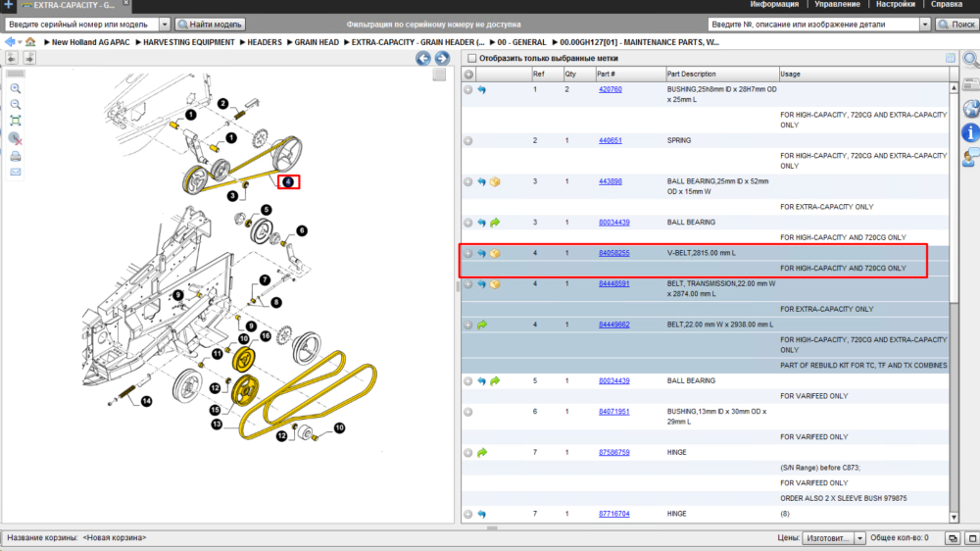Open the 'Информация' menu

(x=774, y=4)
